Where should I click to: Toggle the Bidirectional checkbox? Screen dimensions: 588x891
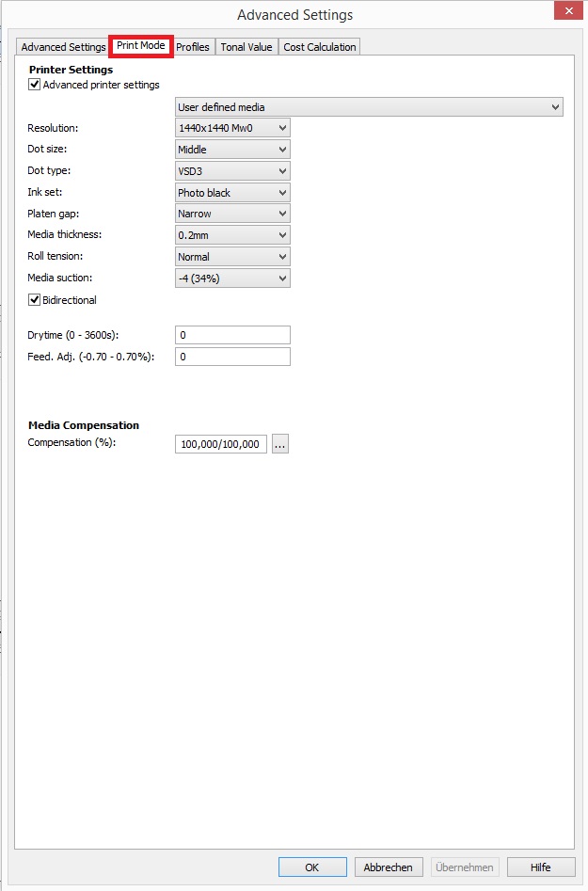point(35,300)
